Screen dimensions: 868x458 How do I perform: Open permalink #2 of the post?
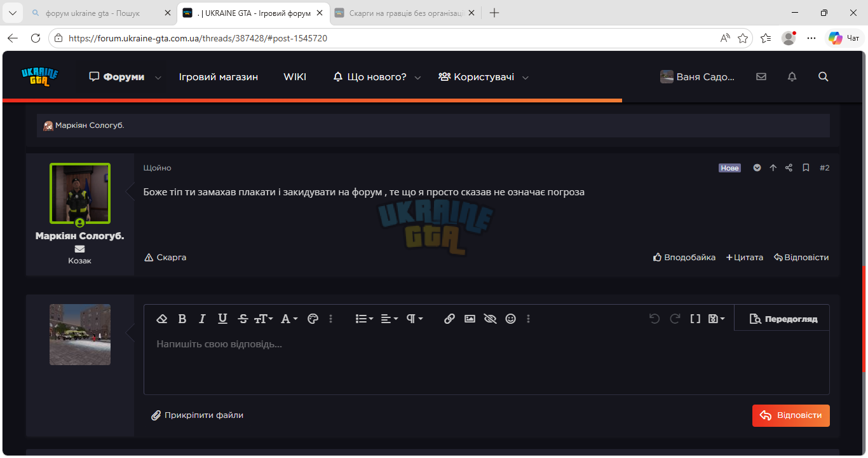click(x=824, y=168)
